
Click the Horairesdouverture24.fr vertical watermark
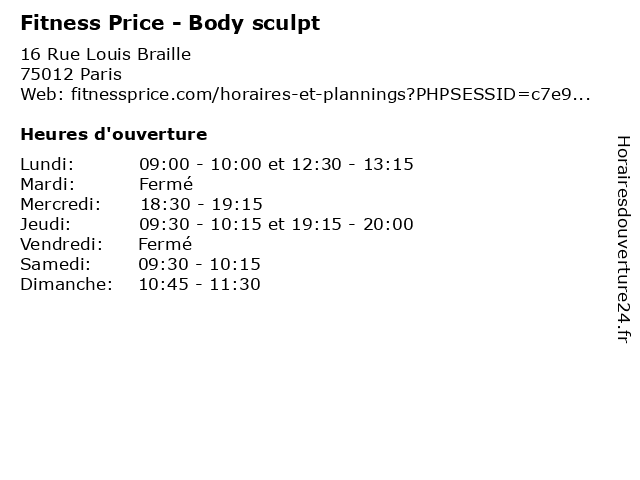[623, 239]
